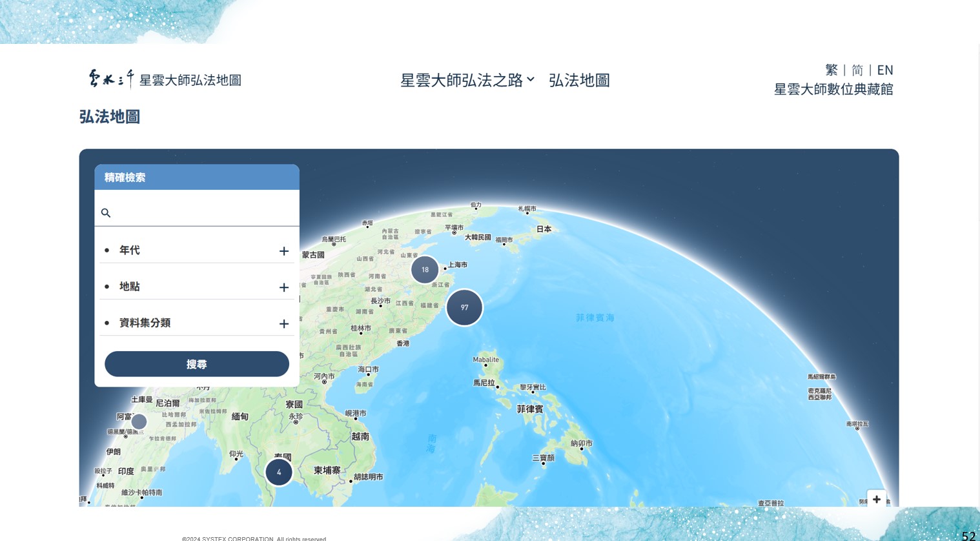The image size is (980, 541).
Task: Click the 精確檢索 panel header
Action: click(197, 177)
